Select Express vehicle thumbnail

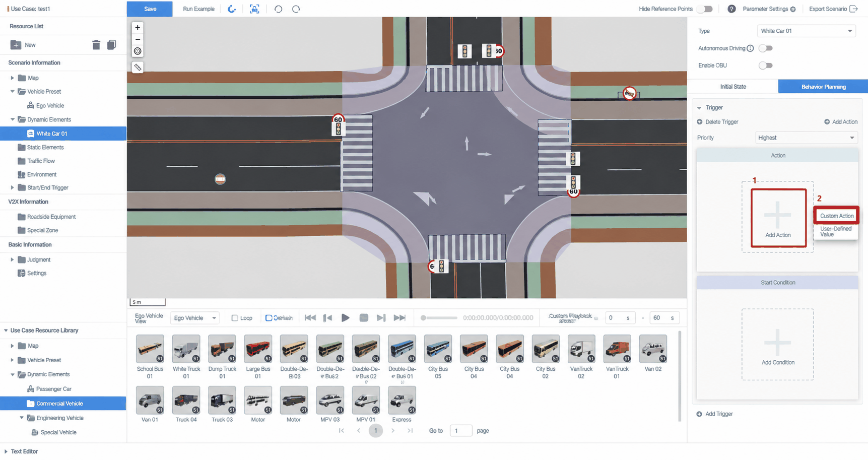coord(402,400)
